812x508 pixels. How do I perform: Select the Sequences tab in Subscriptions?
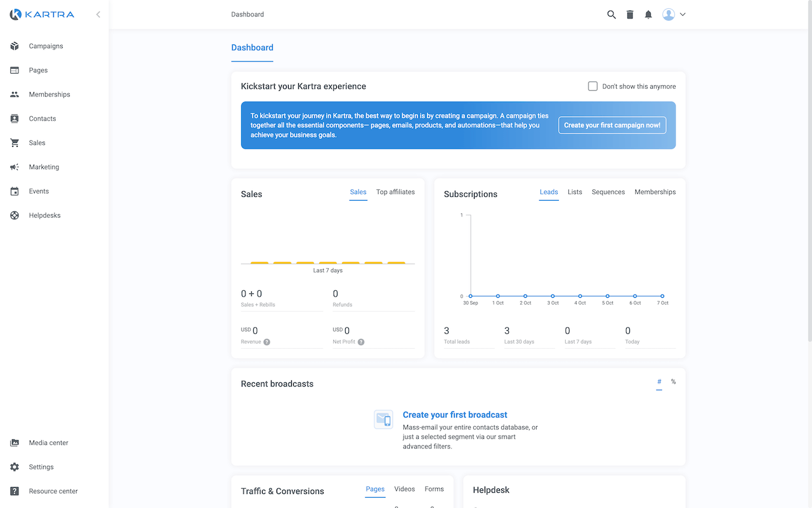coord(608,191)
